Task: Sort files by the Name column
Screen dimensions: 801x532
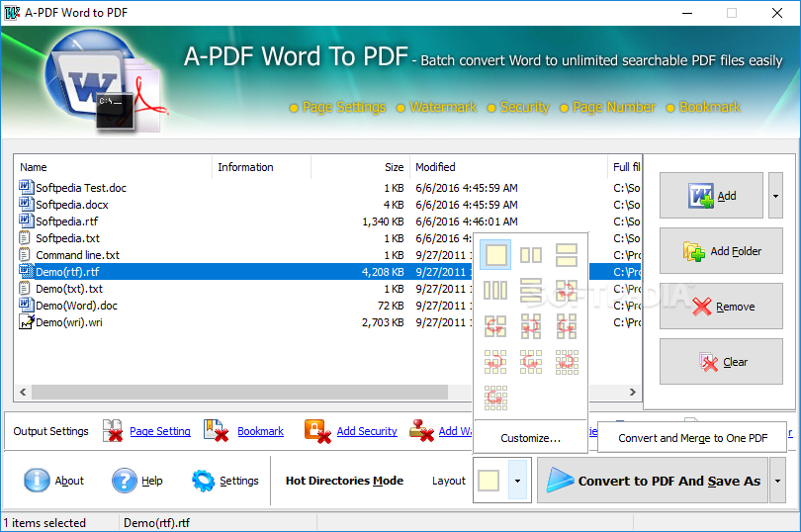Action: point(113,167)
